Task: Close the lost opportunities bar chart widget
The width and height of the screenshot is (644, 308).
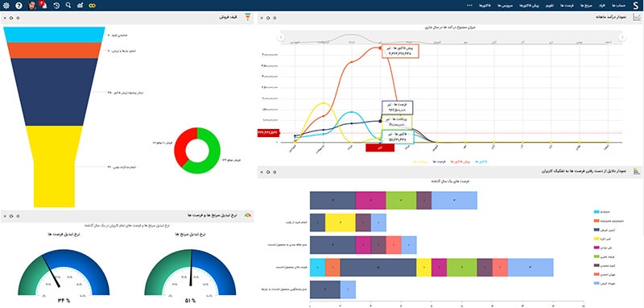Action: [261, 172]
